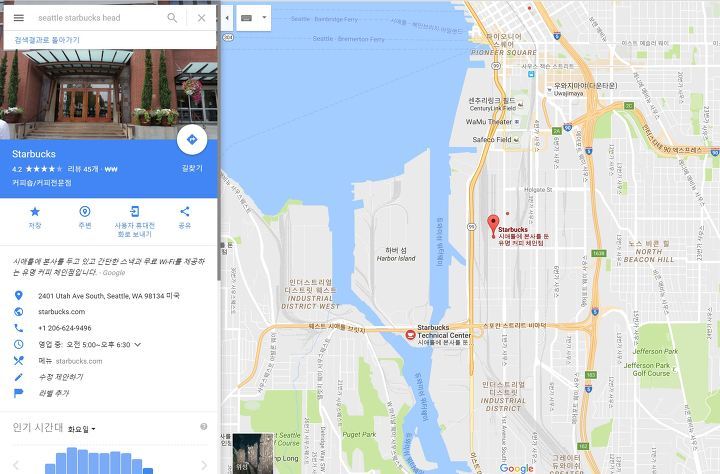Click the nearby location pin icon
720x474 pixels.
point(85,211)
